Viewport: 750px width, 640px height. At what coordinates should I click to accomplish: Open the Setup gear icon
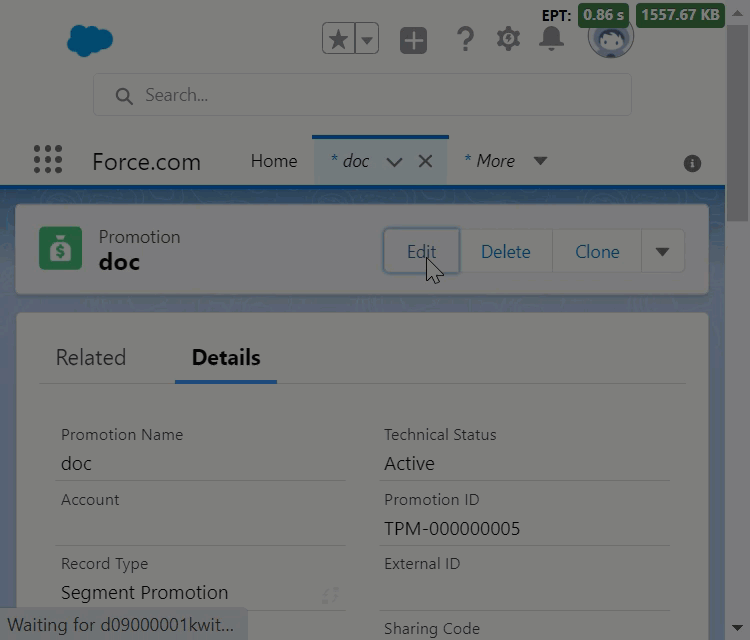click(x=508, y=40)
